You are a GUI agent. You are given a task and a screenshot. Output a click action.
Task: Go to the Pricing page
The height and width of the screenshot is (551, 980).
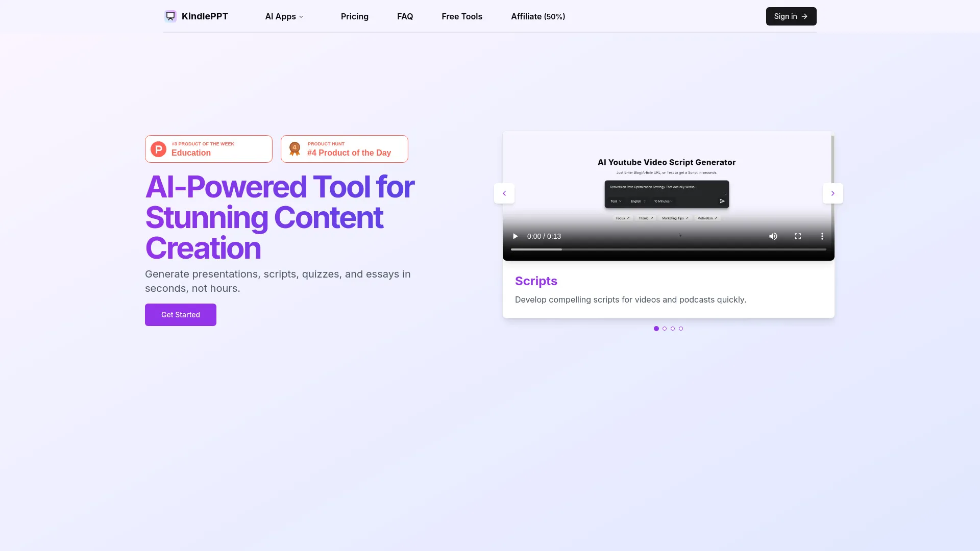354,16
